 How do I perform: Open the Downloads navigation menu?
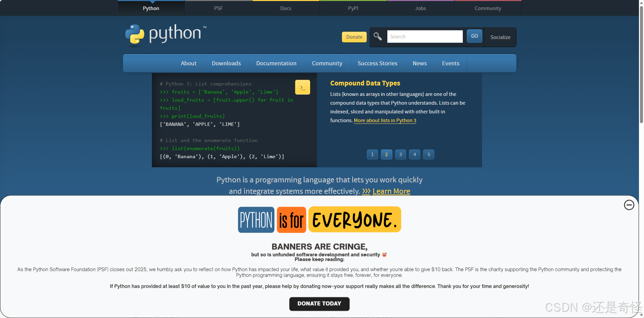coord(226,63)
